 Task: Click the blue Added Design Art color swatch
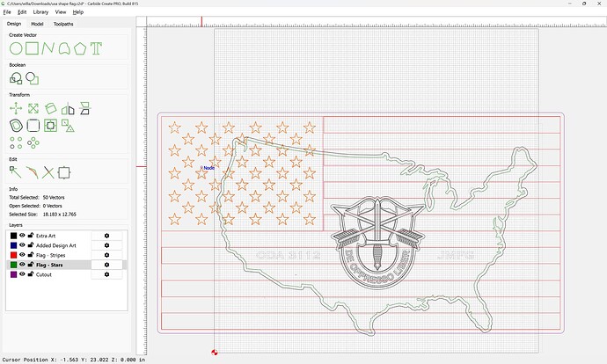[13, 245]
